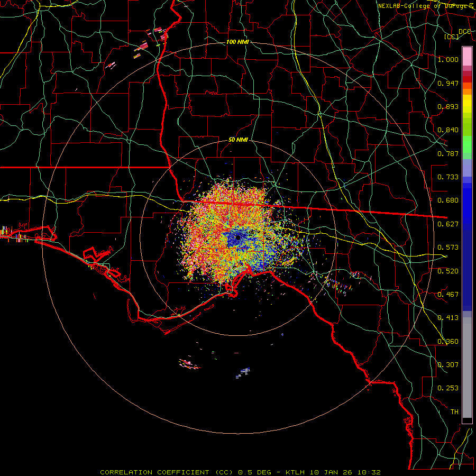Image resolution: width=476 pixels, height=476 pixels.
Task: Select the 0.840 color scale value
Action: click(x=448, y=130)
